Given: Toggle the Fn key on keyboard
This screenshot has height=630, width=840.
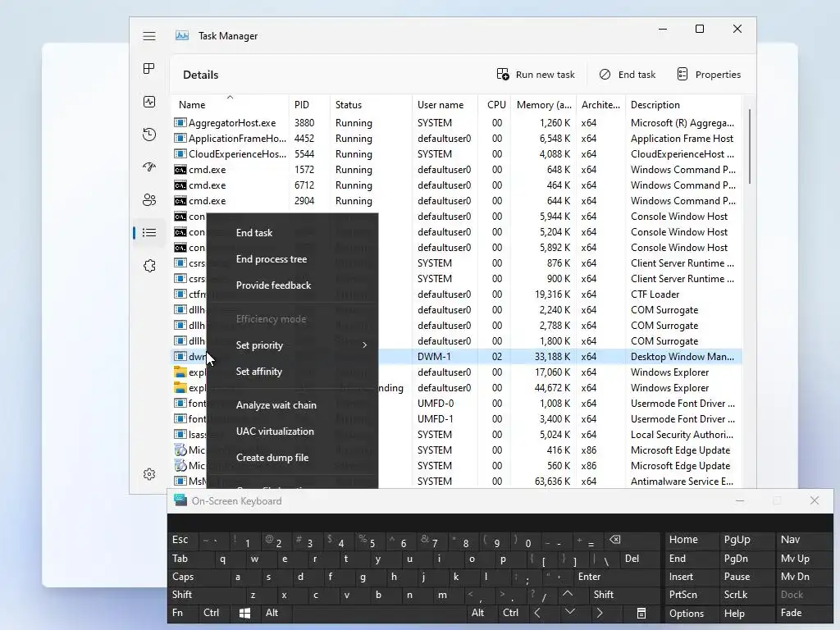Looking at the screenshot, I should (x=183, y=613).
